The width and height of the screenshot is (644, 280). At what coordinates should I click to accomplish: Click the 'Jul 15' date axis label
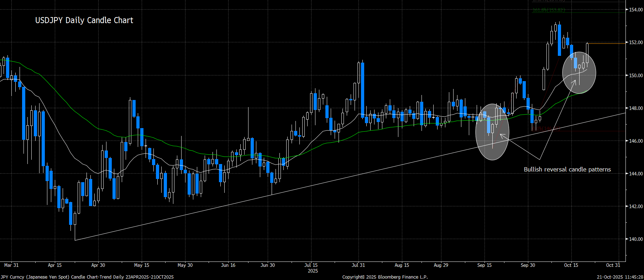(x=311, y=265)
